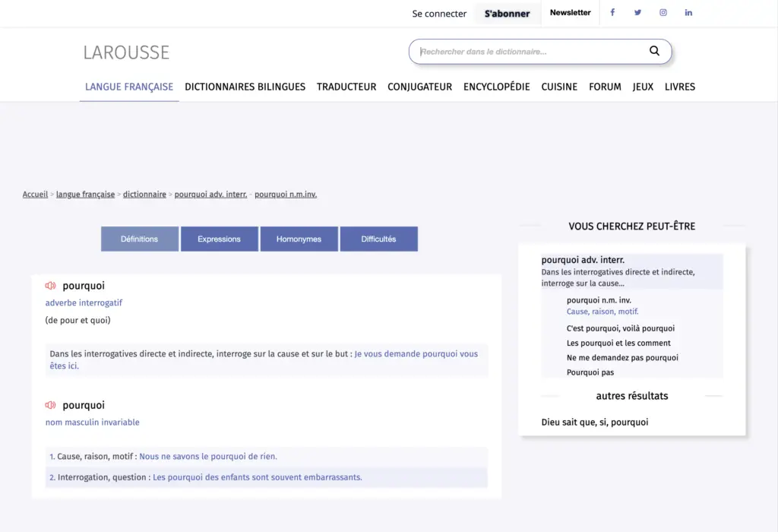Open the dictionnaire breadcrumb link
This screenshot has height=532, width=778.
point(144,194)
